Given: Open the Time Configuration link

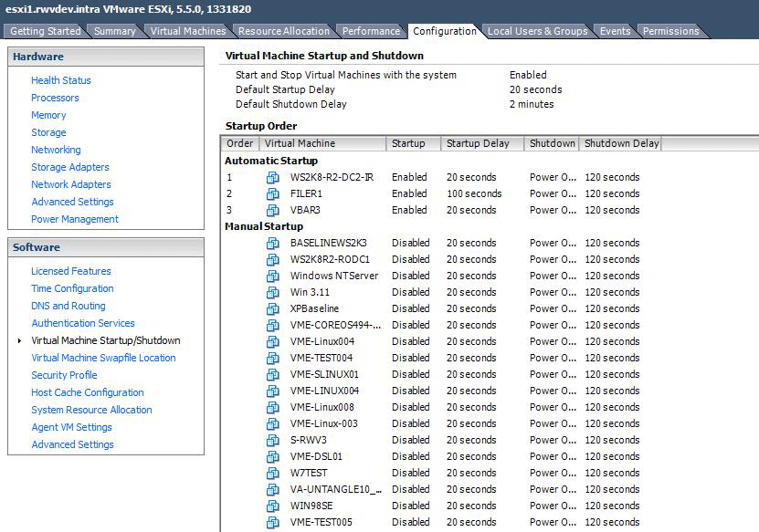Looking at the screenshot, I should [72, 288].
